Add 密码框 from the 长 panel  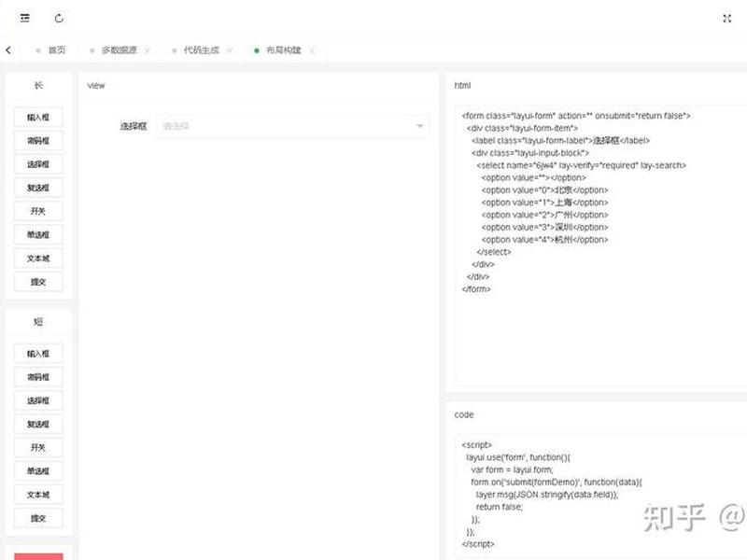(38, 141)
